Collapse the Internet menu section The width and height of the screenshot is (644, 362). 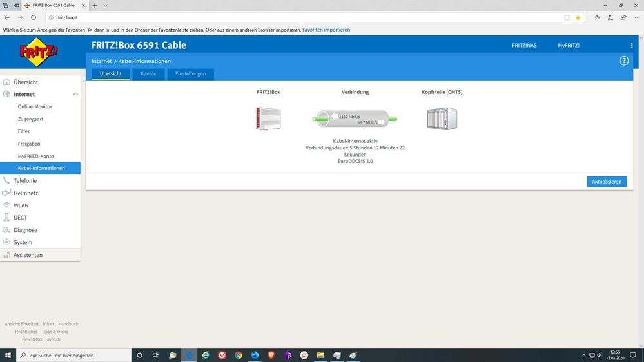[75, 94]
